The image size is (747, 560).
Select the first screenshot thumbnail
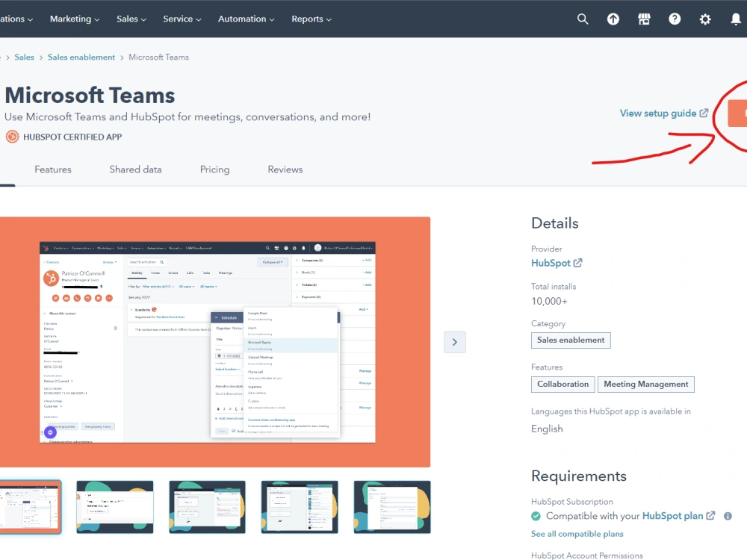click(x=31, y=507)
